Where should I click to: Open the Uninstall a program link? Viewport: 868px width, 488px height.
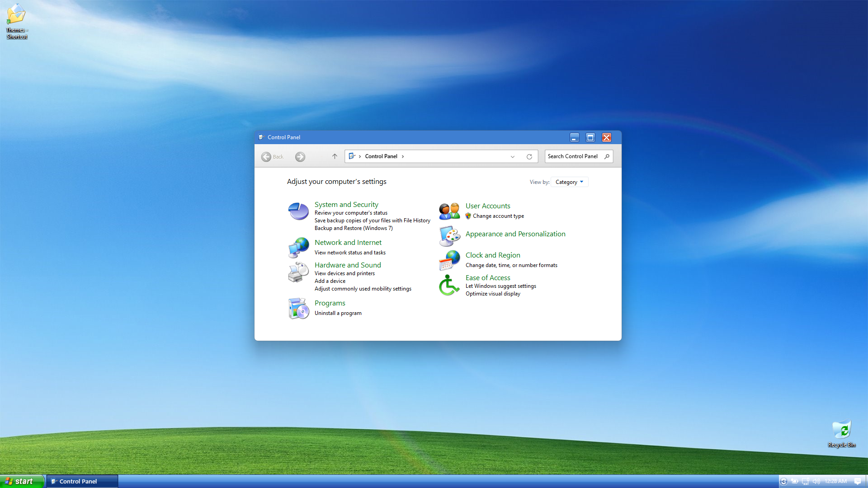338,313
